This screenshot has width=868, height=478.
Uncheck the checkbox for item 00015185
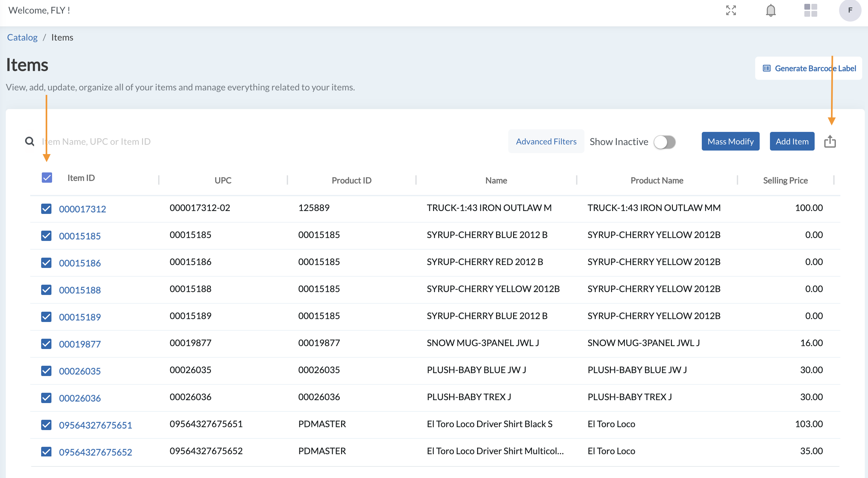(x=46, y=236)
